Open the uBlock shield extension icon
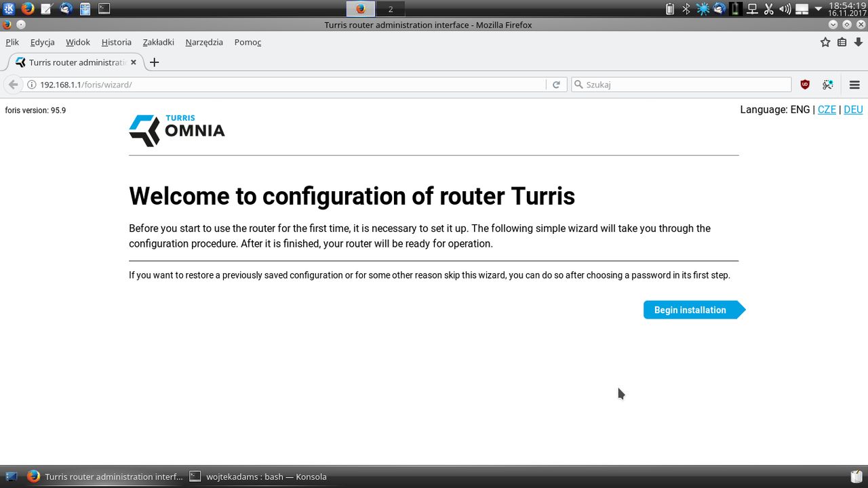Image resolution: width=868 pixels, height=488 pixels. pos(805,85)
